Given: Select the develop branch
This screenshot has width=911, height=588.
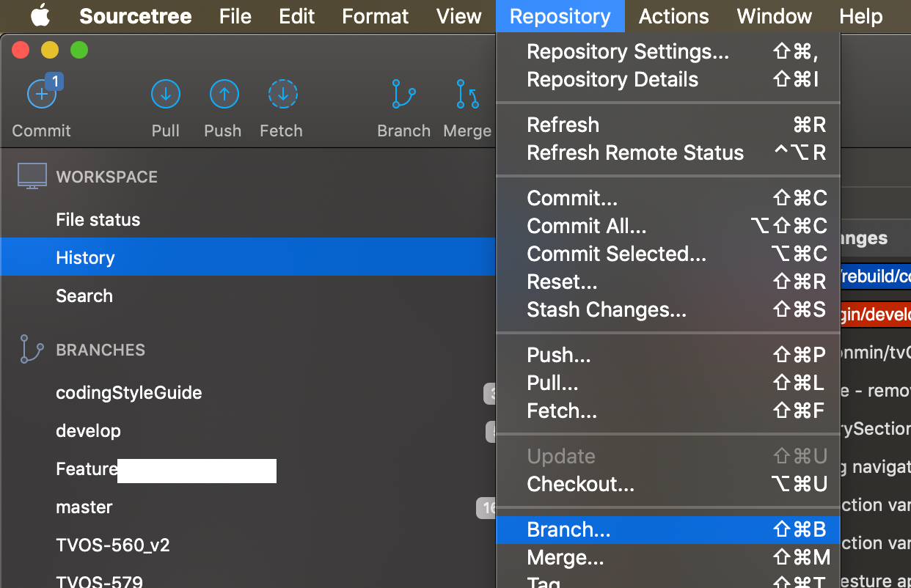Looking at the screenshot, I should (88, 431).
